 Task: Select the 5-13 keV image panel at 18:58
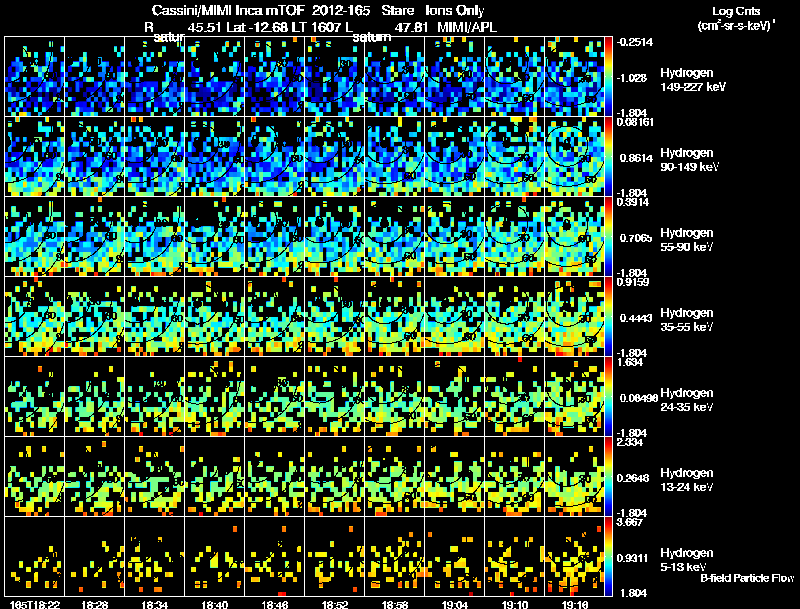click(x=394, y=557)
